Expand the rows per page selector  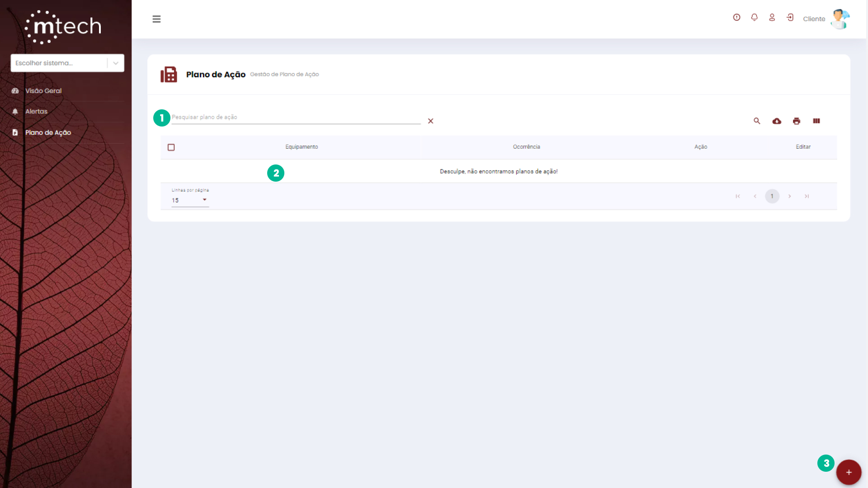pos(190,200)
